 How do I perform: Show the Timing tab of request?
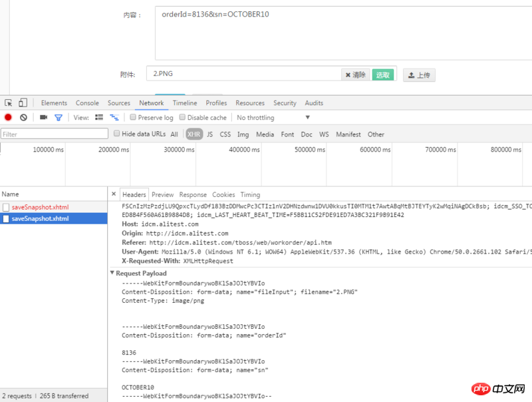tap(250, 194)
